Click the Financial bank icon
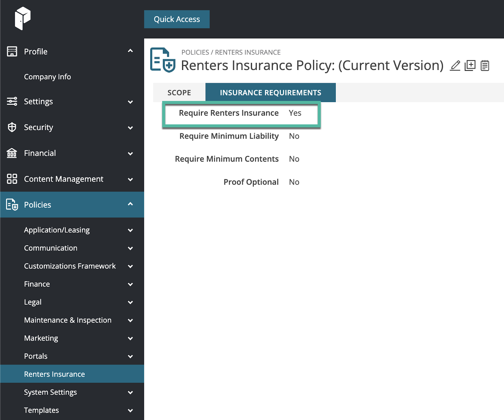504x420 pixels. [12, 153]
